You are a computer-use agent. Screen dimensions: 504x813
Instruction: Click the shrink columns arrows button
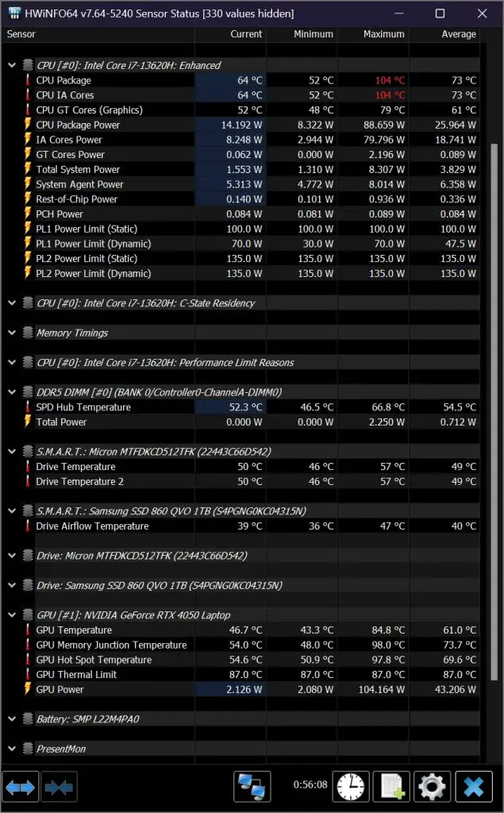(x=59, y=788)
